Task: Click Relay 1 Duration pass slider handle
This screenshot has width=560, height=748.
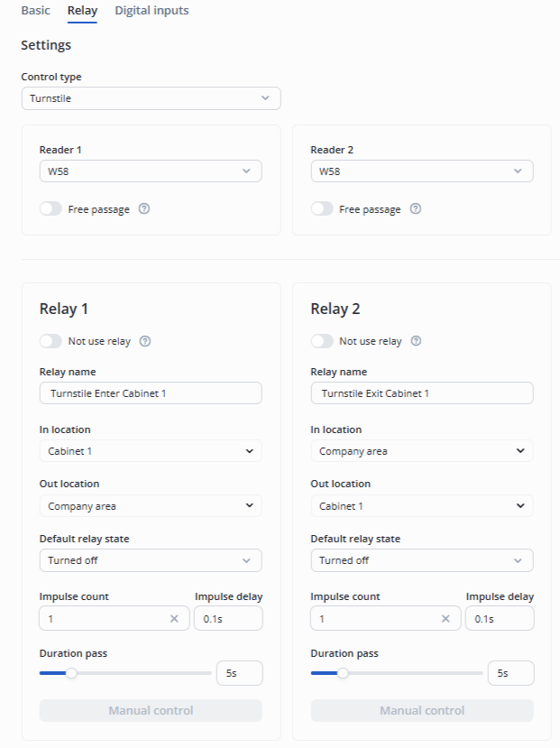Action: click(x=71, y=672)
